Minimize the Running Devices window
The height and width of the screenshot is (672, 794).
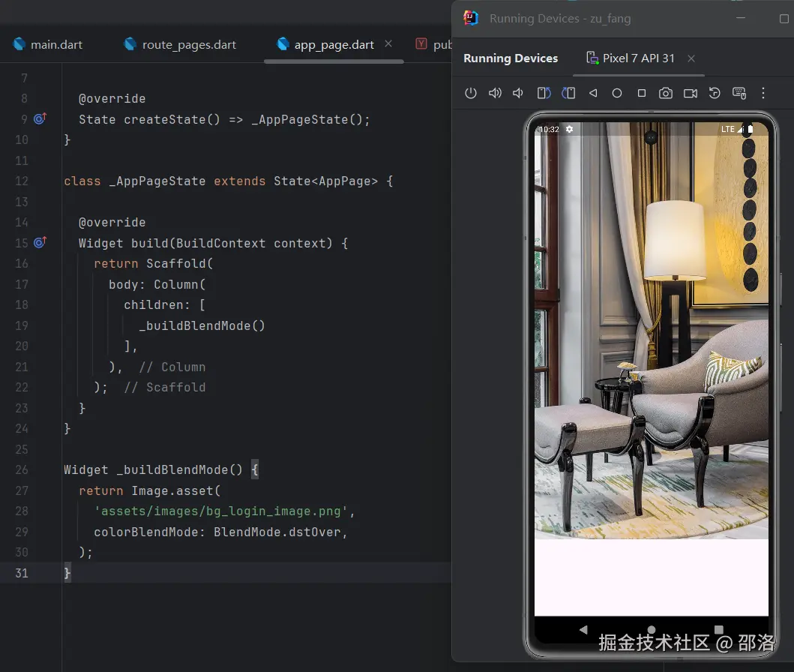(x=741, y=18)
